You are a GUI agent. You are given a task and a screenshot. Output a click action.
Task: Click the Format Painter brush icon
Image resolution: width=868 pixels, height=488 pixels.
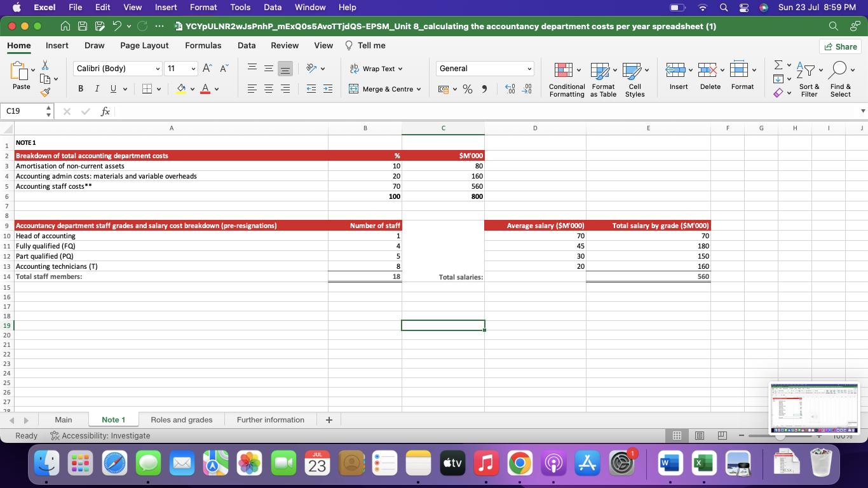point(45,92)
